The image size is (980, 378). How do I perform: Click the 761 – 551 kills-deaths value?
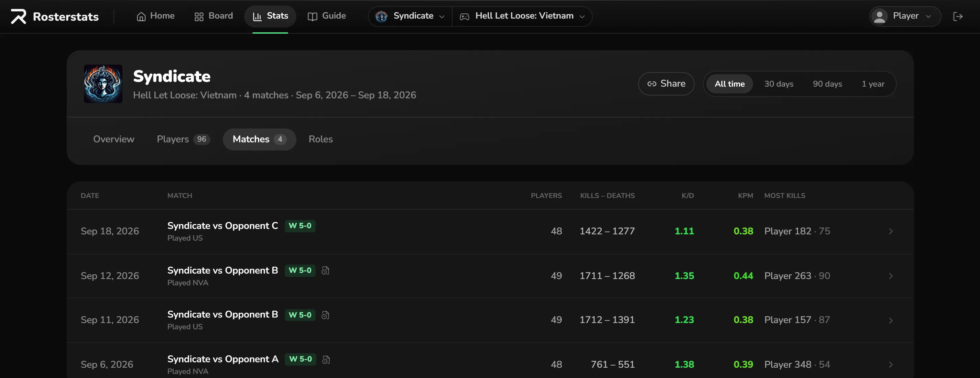[612, 364]
